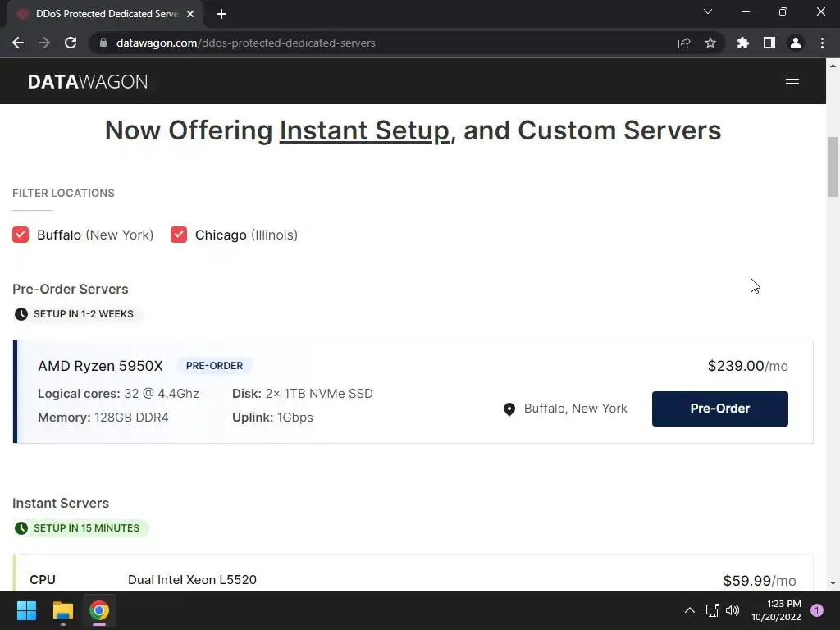
Task: Click the PRE-ORDER badge label
Action: coord(214,366)
